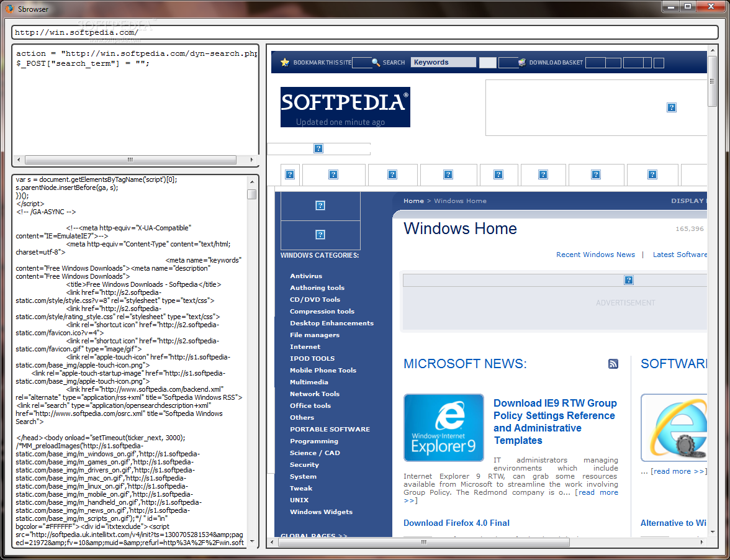This screenshot has width=730, height=560.
Task: Click scroll-up arrow of source code pane
Action: click(252, 181)
